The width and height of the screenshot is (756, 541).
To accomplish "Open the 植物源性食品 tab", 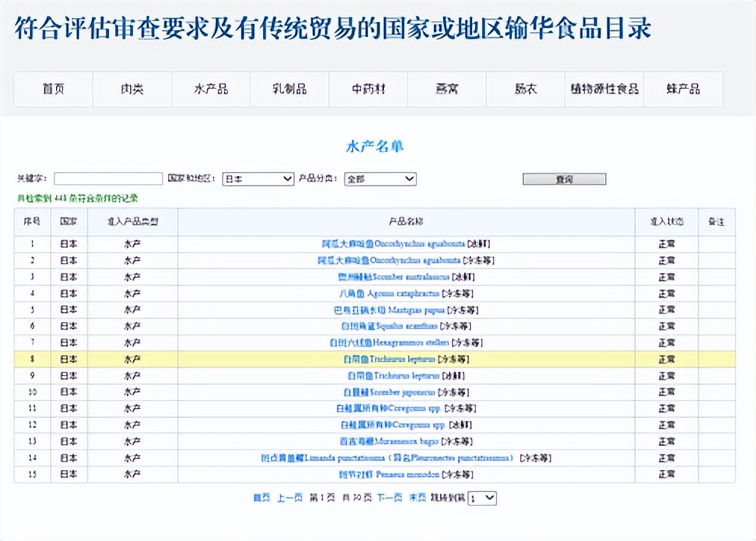I will (605, 89).
